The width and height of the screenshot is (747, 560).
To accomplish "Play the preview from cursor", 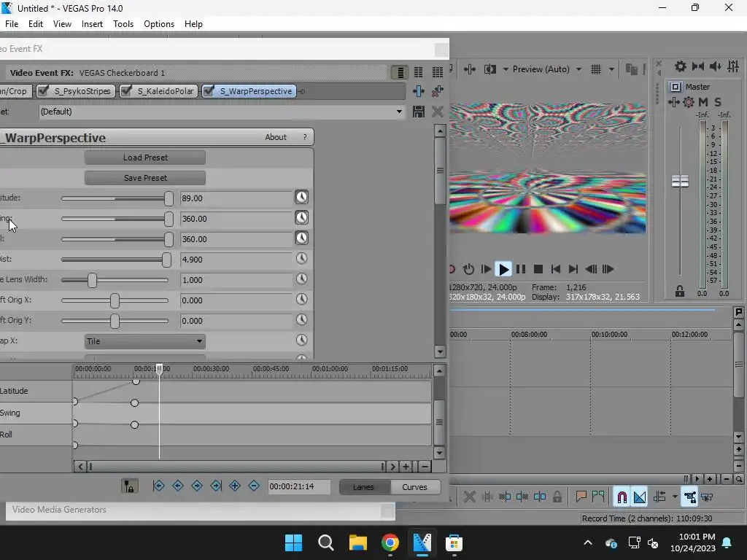I will tap(503, 269).
